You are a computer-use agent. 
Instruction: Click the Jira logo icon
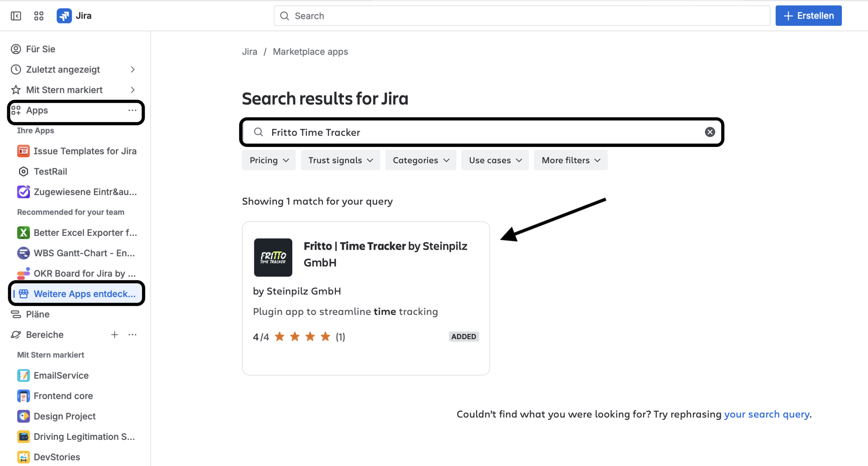(64, 16)
